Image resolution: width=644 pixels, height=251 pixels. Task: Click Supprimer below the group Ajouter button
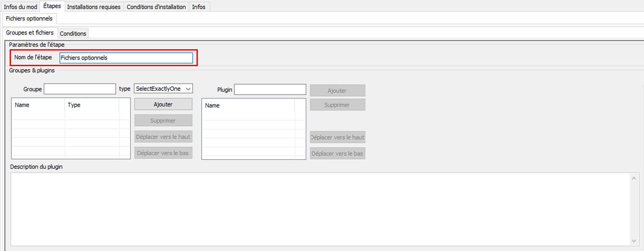(163, 120)
